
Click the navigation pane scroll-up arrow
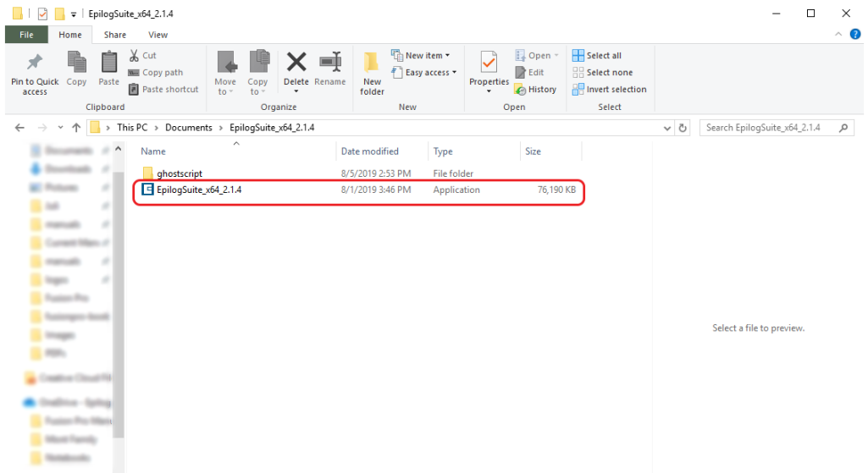coord(118,149)
